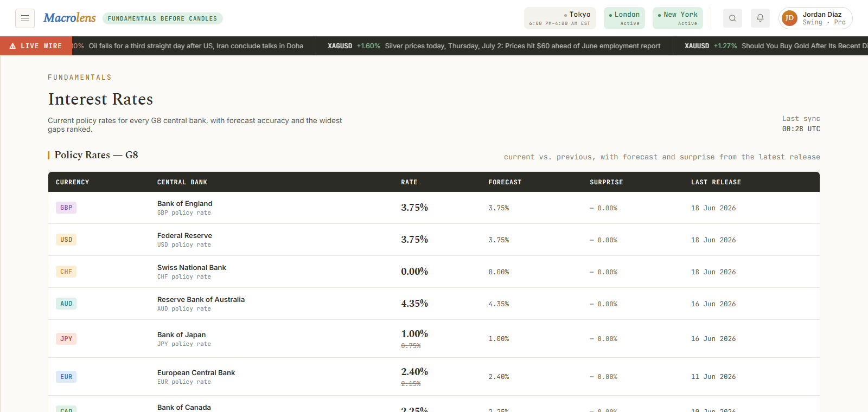Open the oil falls third day headline
Image resolution: width=868 pixels, height=412 pixels.
point(196,46)
